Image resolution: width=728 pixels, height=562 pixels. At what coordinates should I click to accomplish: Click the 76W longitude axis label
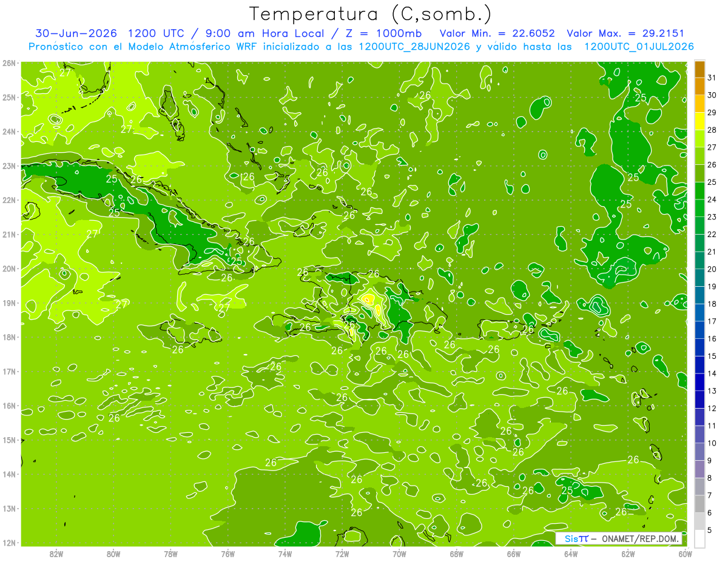click(x=227, y=554)
